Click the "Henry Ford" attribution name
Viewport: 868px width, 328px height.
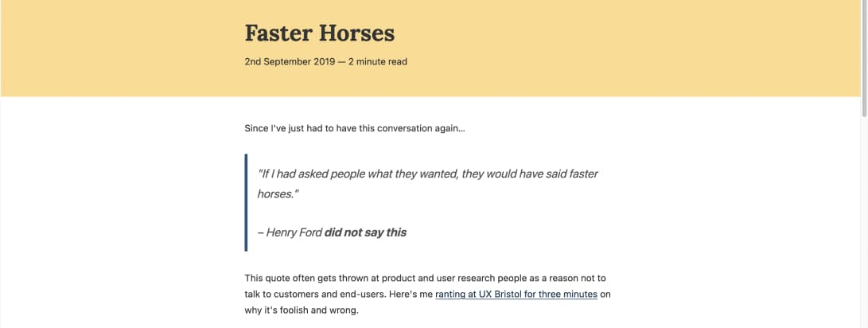(x=294, y=232)
